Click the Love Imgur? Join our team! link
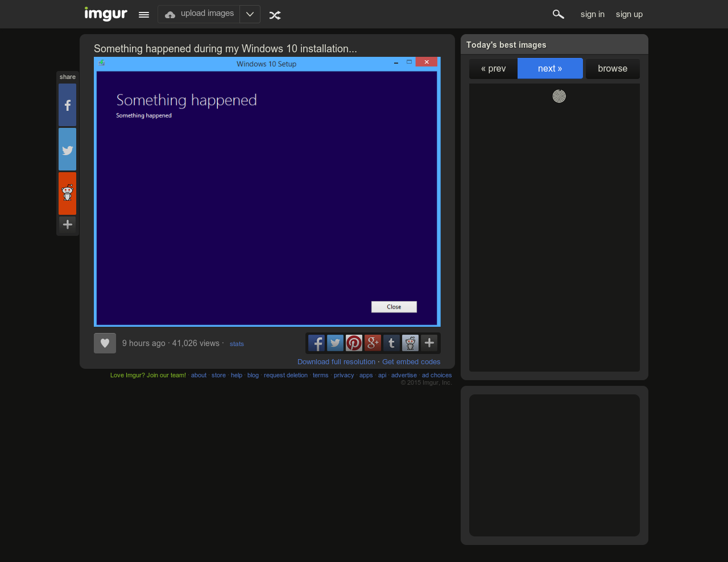This screenshot has width=728, height=562. 148,375
